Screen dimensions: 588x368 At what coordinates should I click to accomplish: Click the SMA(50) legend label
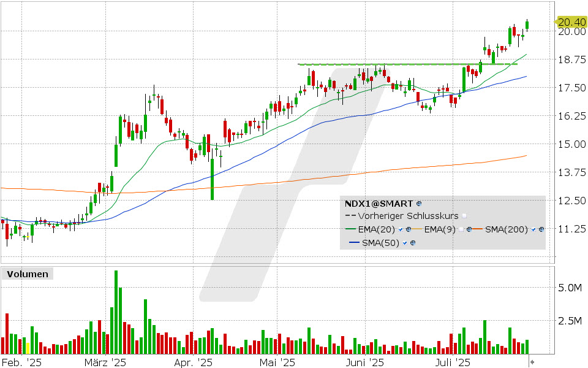[x=380, y=243]
